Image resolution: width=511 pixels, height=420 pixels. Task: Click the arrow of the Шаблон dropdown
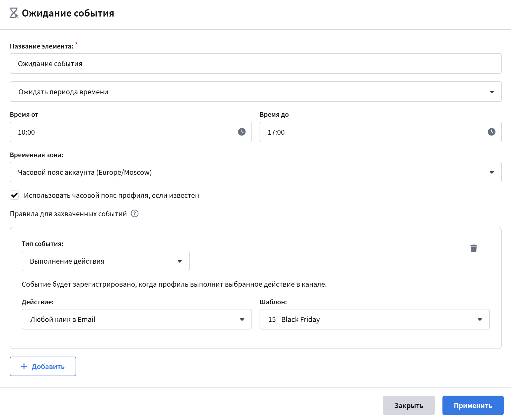[x=480, y=320]
